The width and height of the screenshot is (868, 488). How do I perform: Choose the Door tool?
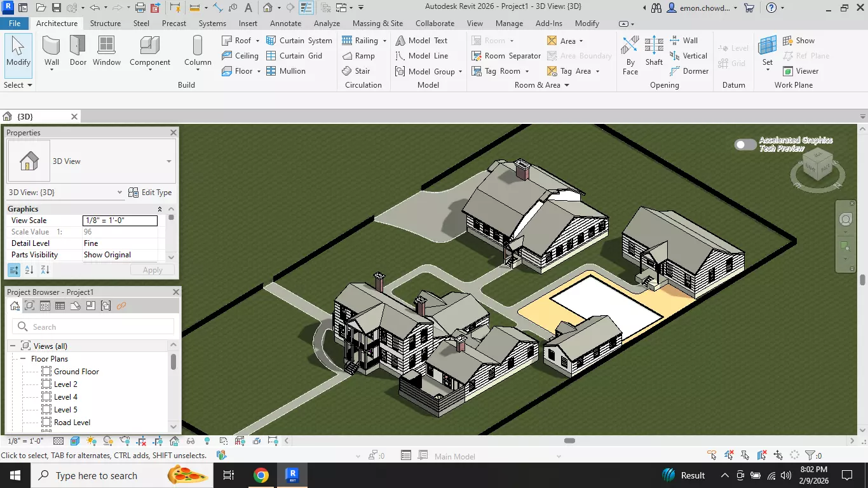78,51
